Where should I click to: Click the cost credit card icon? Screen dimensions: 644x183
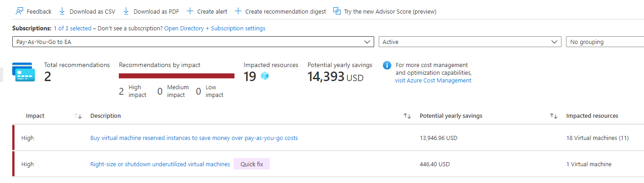pyautogui.click(x=24, y=72)
